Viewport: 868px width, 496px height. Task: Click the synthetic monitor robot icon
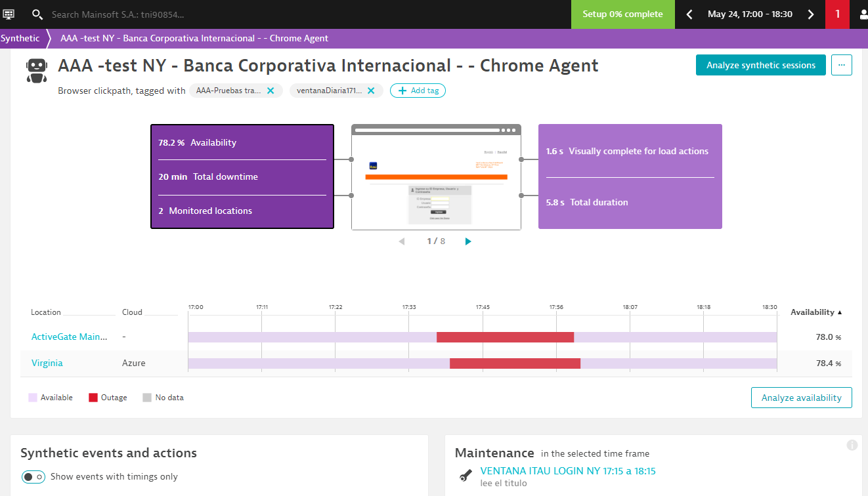37,70
